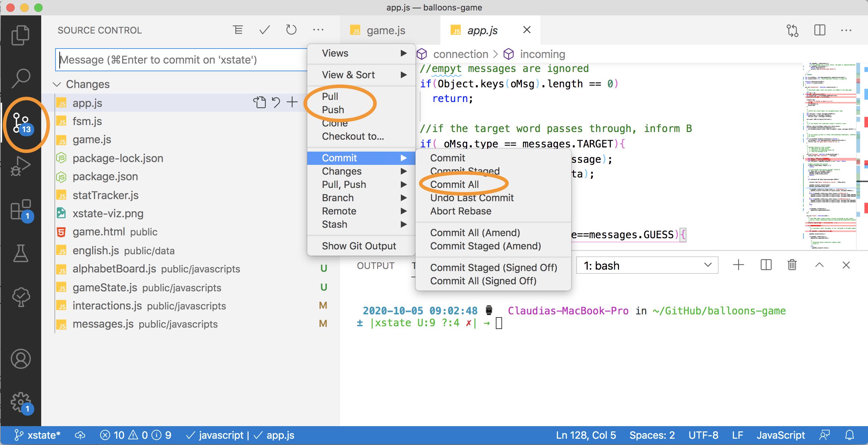
Task: Expand the Views submenu
Action: point(361,53)
